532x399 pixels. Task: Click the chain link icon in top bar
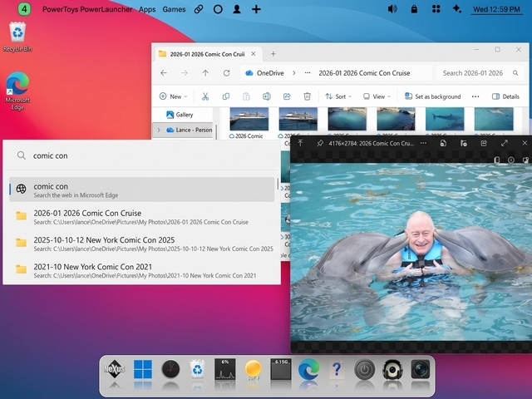click(199, 9)
